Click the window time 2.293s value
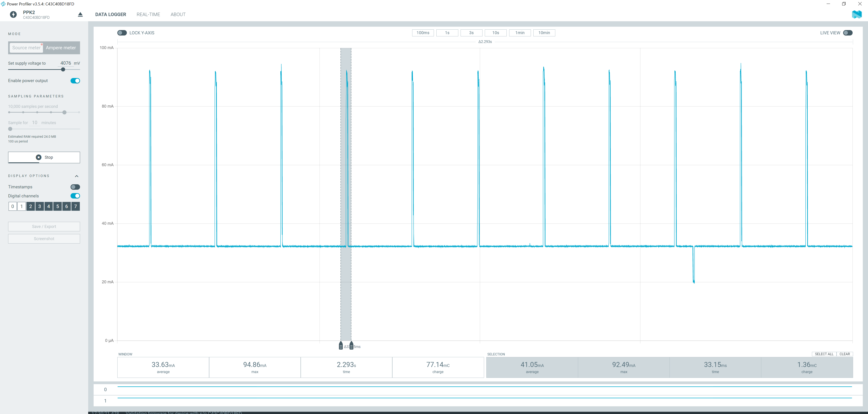 [x=346, y=365]
